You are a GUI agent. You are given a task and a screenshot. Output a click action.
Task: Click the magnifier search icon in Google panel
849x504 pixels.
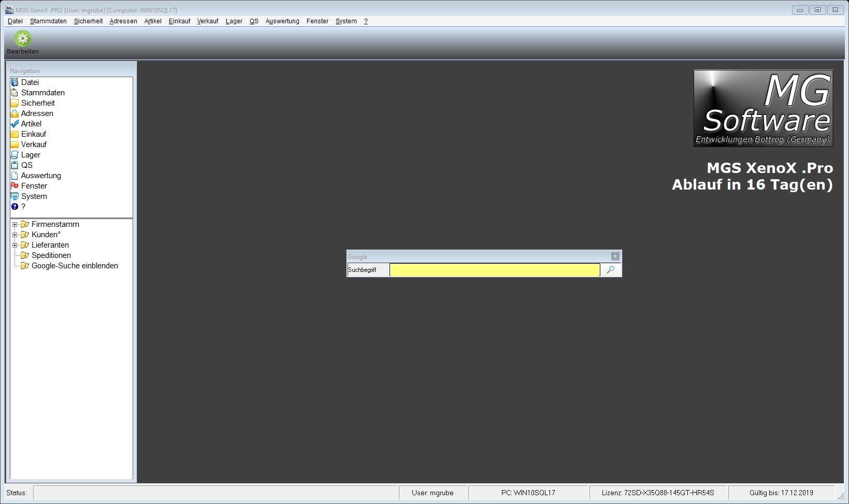pos(611,270)
